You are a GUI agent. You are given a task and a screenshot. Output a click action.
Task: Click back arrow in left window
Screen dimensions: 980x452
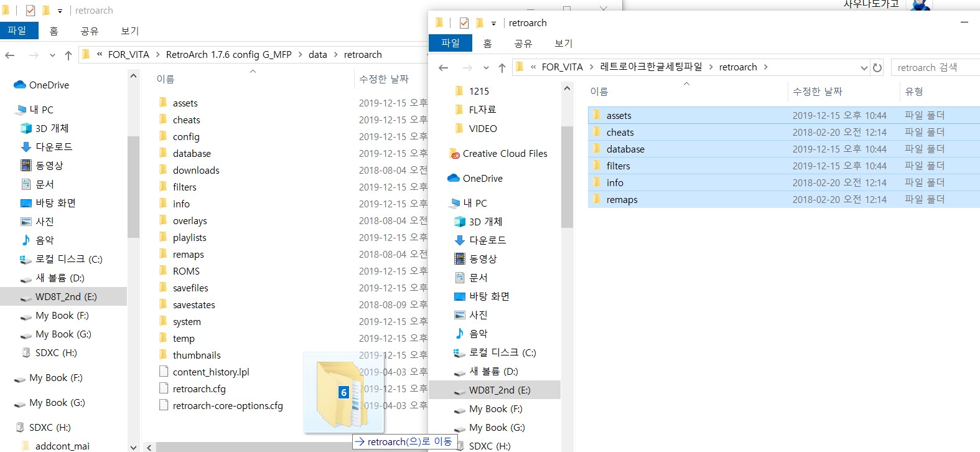[9, 55]
